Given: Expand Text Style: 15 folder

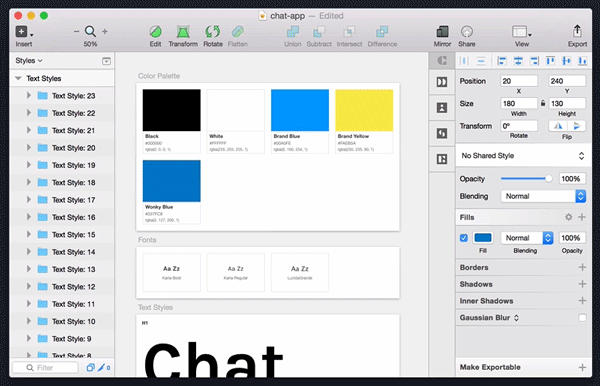Looking at the screenshot, I should [x=29, y=234].
